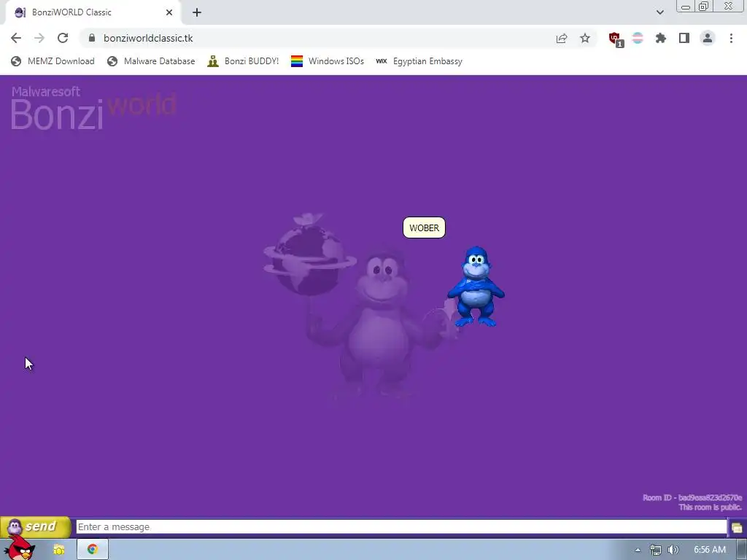Toggle the browser side panel
Screen dimensions: 747x560
coord(684,38)
